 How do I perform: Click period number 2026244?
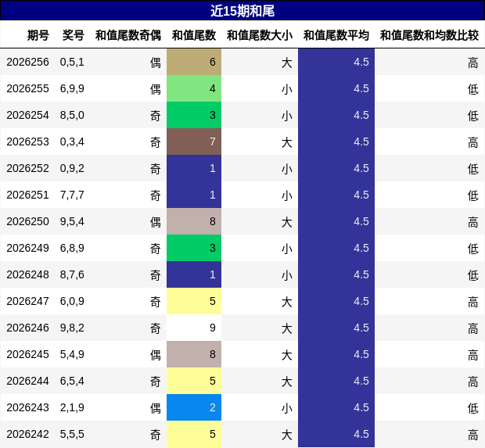[27, 381]
